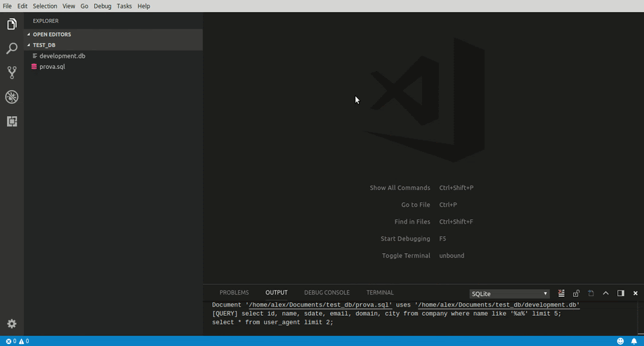Open the Selection menu
This screenshot has width=644, height=346.
coord(45,6)
